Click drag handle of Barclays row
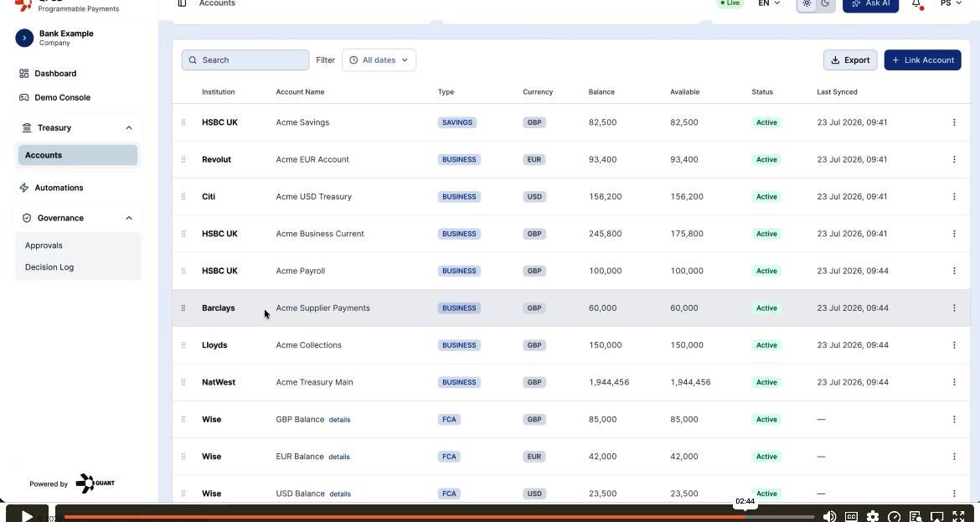The height and width of the screenshot is (522, 980). [183, 308]
